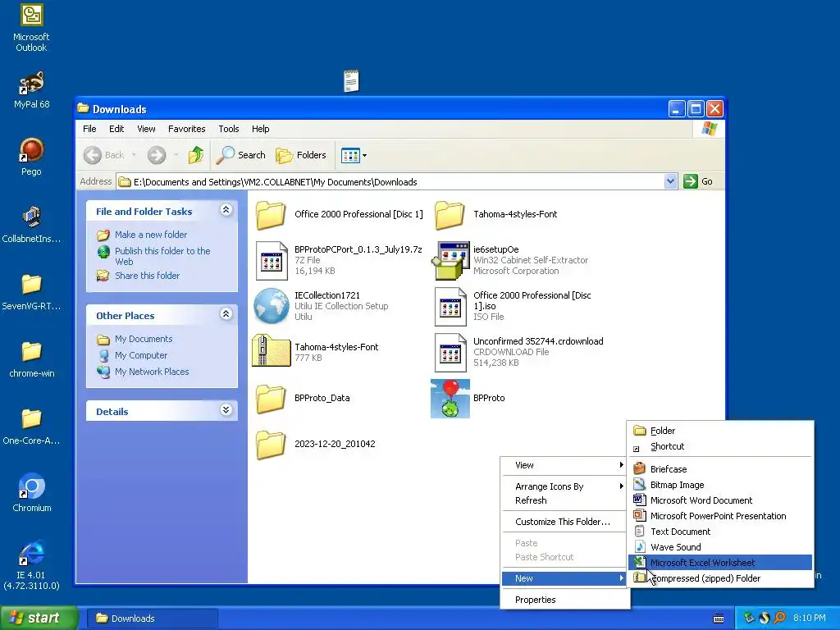Select BPProto_Data folder icon
The height and width of the screenshot is (630, 840).
pos(271,399)
